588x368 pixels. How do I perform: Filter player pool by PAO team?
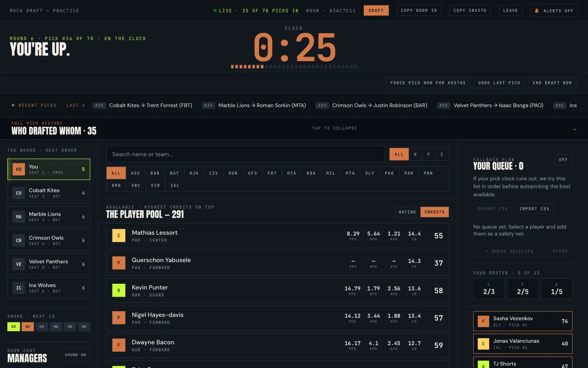pyautogui.click(x=389, y=173)
